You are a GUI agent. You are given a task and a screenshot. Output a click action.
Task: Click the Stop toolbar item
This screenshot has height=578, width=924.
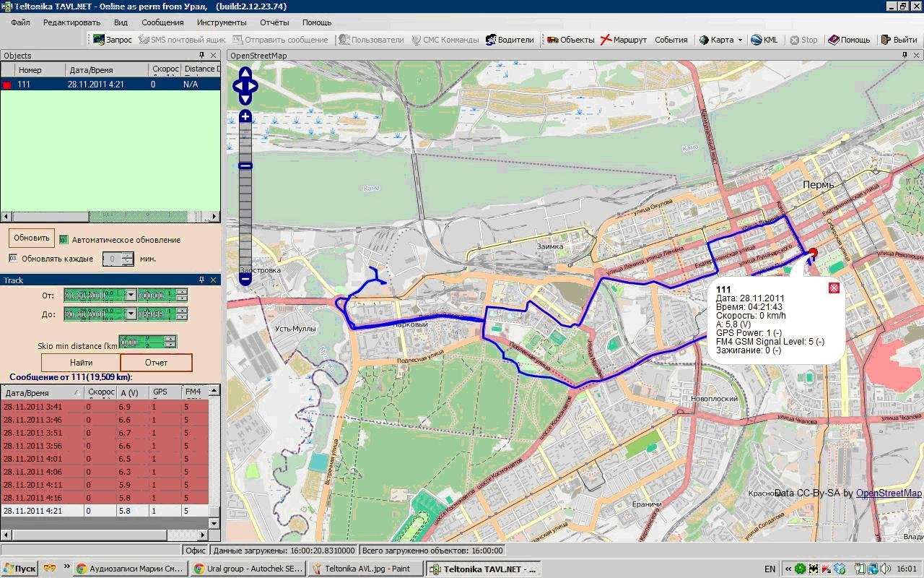coord(803,40)
